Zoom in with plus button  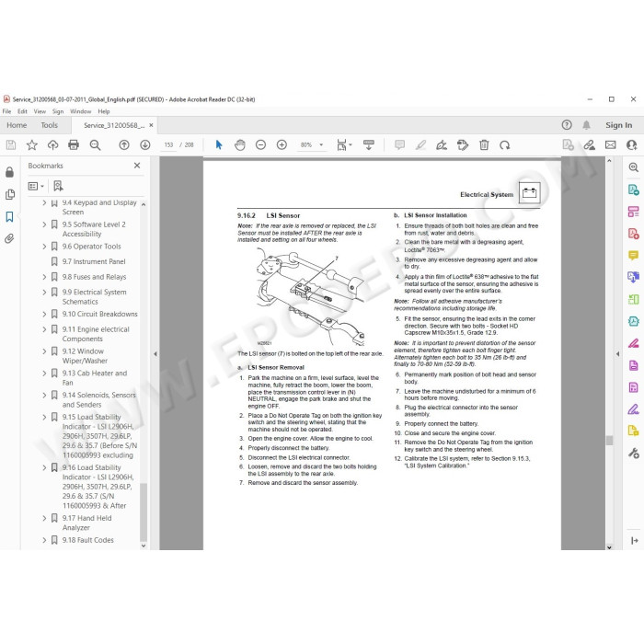[282, 145]
